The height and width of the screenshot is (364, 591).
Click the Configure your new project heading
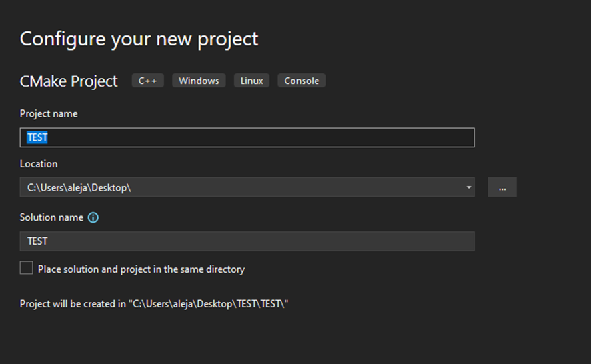click(x=139, y=39)
